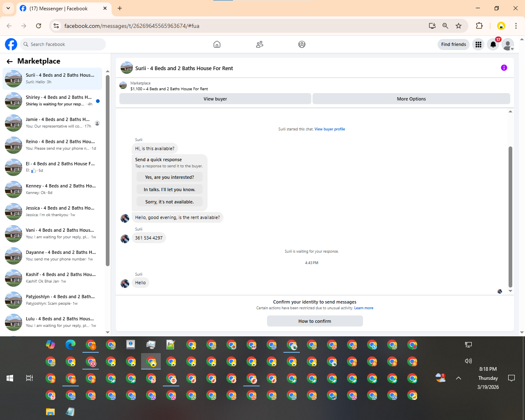The width and height of the screenshot is (525, 420).
Task: Open the Patyjoshlyn conversation
Action: click(x=52, y=300)
